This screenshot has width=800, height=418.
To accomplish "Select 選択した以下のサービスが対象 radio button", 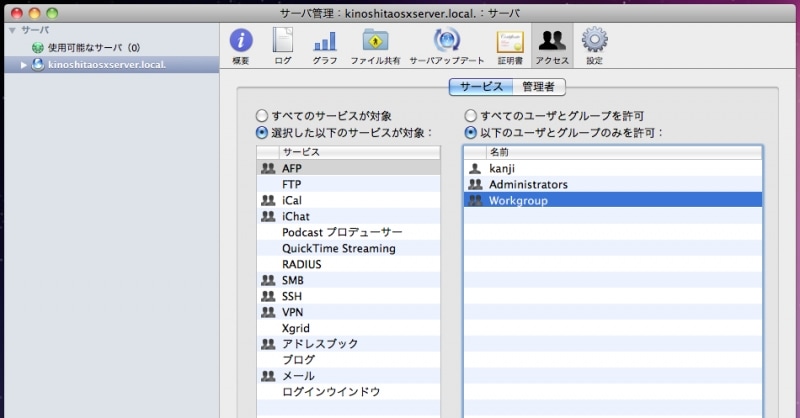I will click(x=262, y=132).
